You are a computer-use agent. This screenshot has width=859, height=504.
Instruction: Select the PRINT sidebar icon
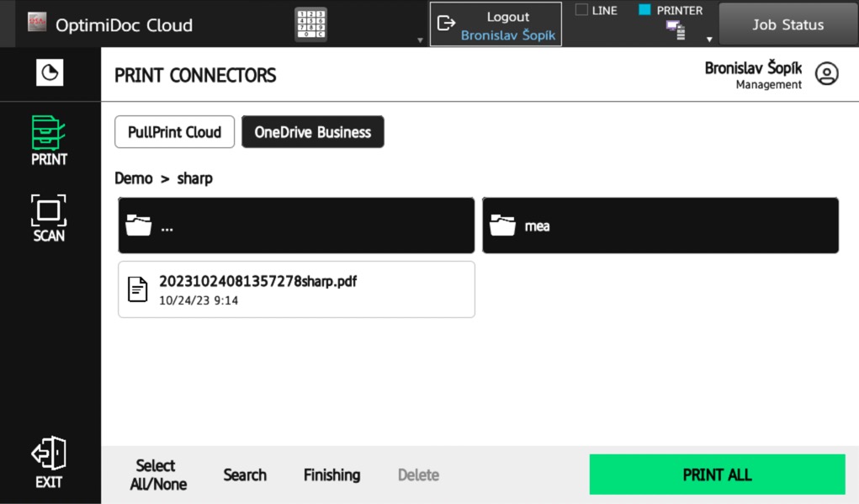pyautogui.click(x=49, y=141)
